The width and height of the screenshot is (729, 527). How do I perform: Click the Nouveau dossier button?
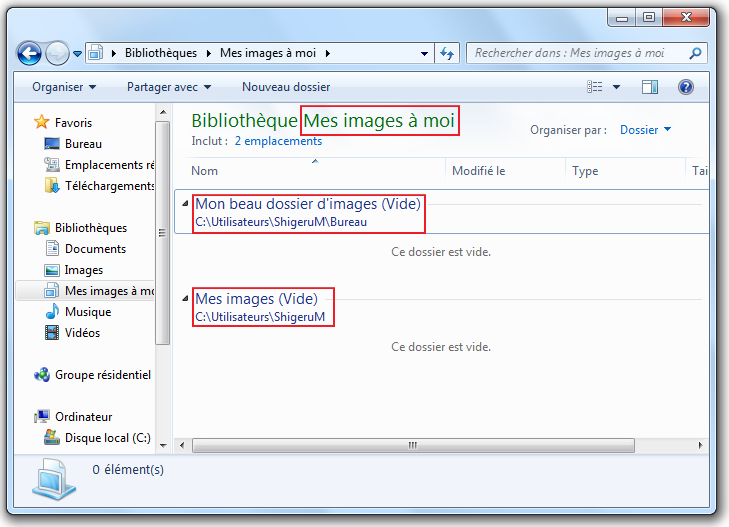click(x=286, y=87)
